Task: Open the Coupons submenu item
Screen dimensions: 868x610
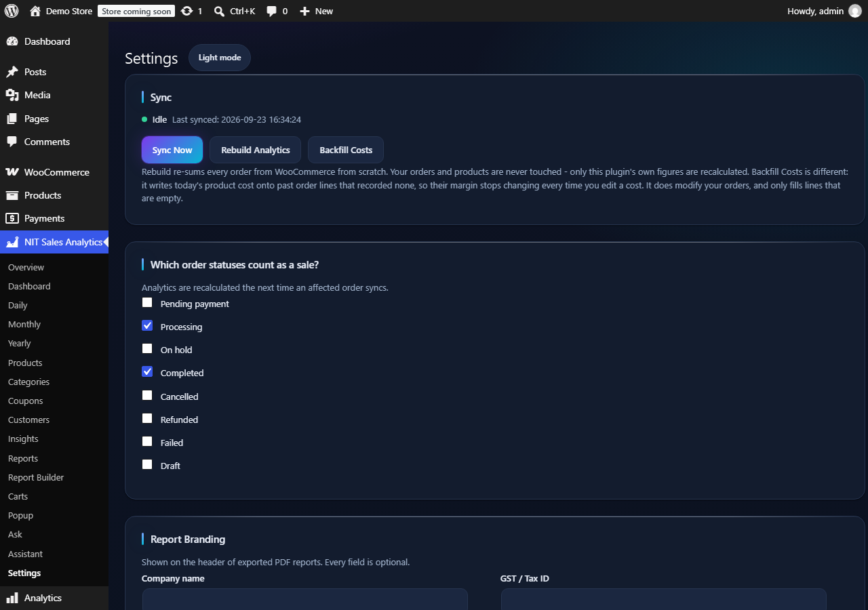Action: (25, 401)
